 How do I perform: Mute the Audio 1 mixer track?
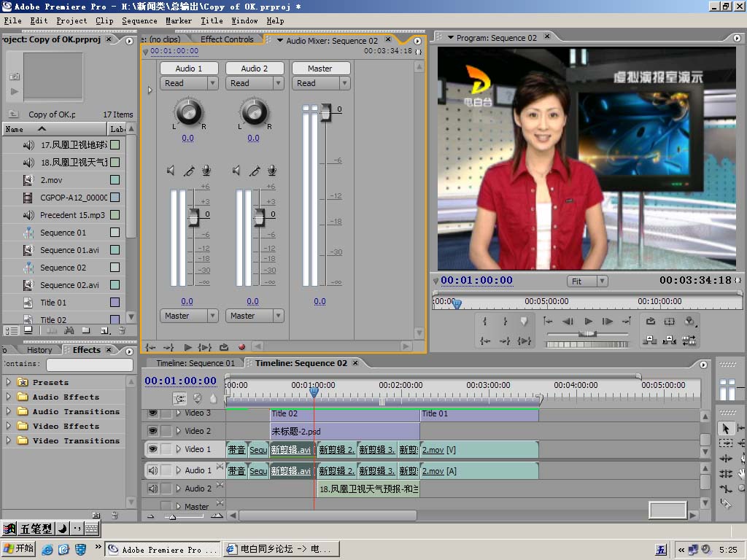point(171,171)
